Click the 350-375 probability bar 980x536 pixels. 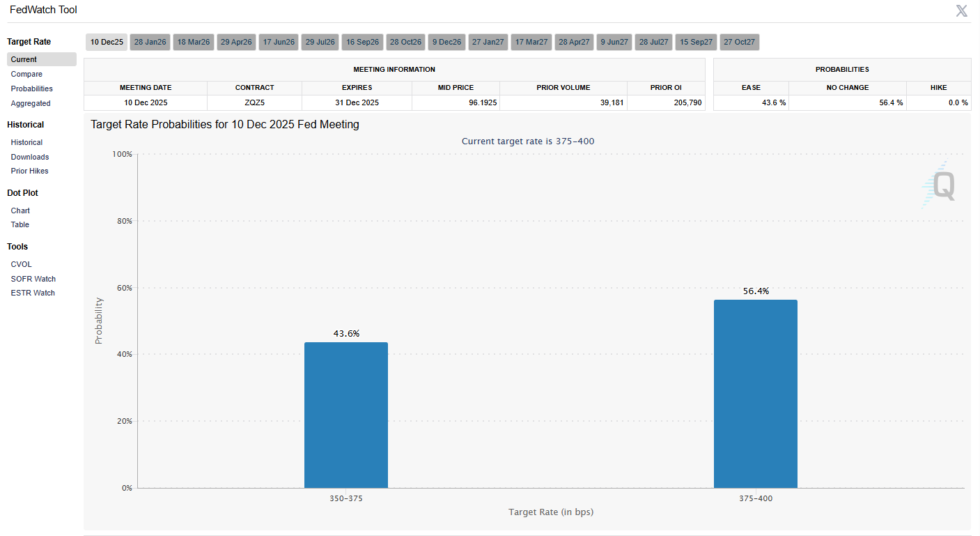coord(345,415)
